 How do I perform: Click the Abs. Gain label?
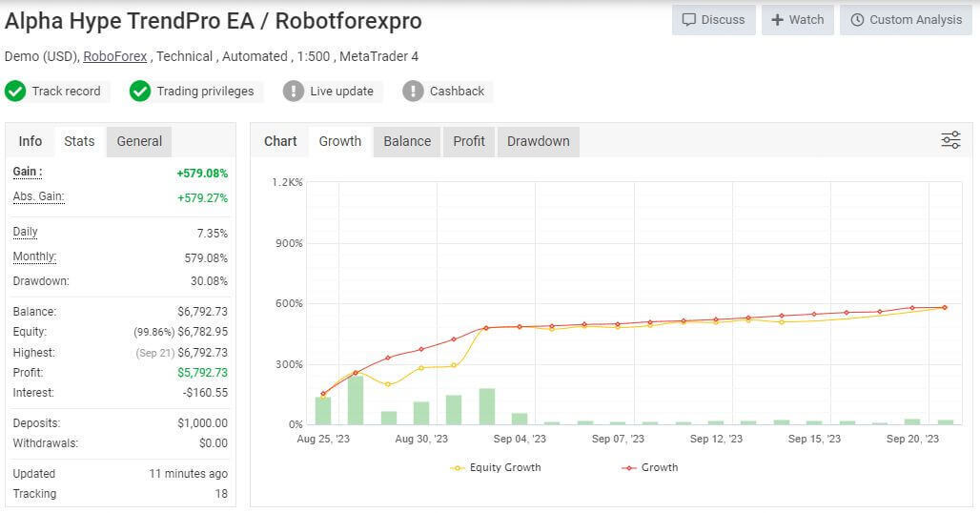(x=38, y=196)
